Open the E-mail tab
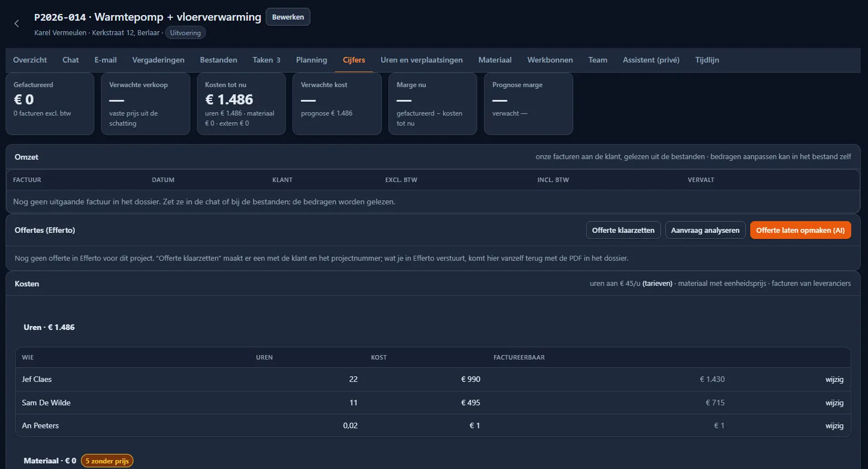The width and height of the screenshot is (868, 469). [105, 60]
